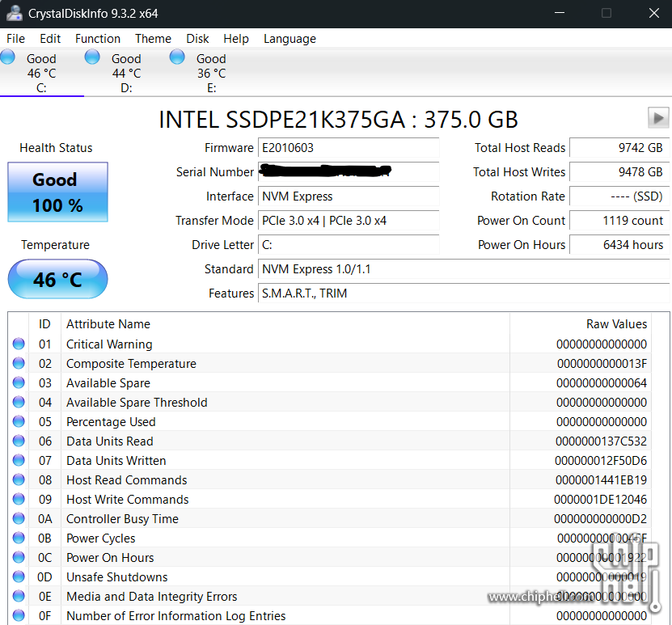Click the next disk arrow button
The height and width of the screenshot is (625, 672).
tap(658, 117)
